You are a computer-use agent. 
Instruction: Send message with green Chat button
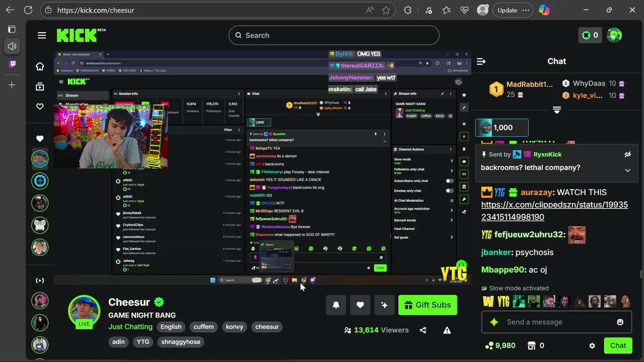point(618,345)
